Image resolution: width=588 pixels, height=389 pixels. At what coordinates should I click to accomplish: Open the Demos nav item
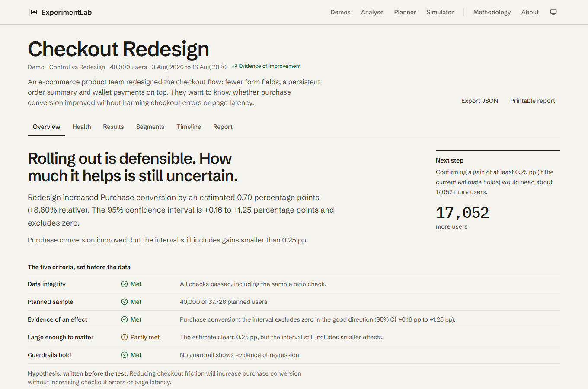click(340, 12)
